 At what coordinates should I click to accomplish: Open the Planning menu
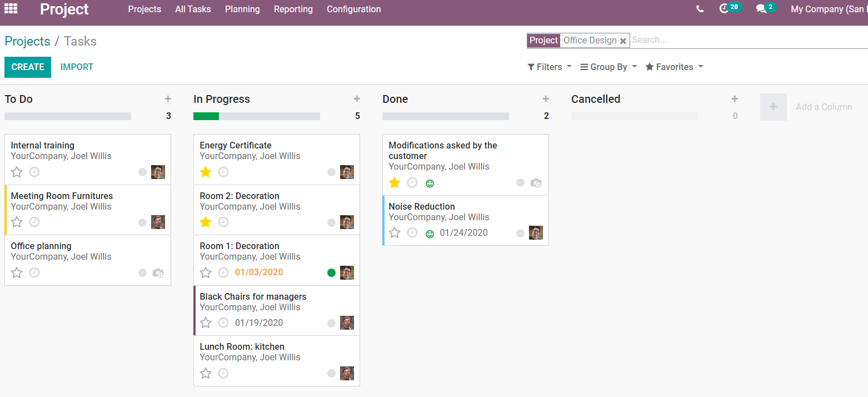tap(242, 9)
